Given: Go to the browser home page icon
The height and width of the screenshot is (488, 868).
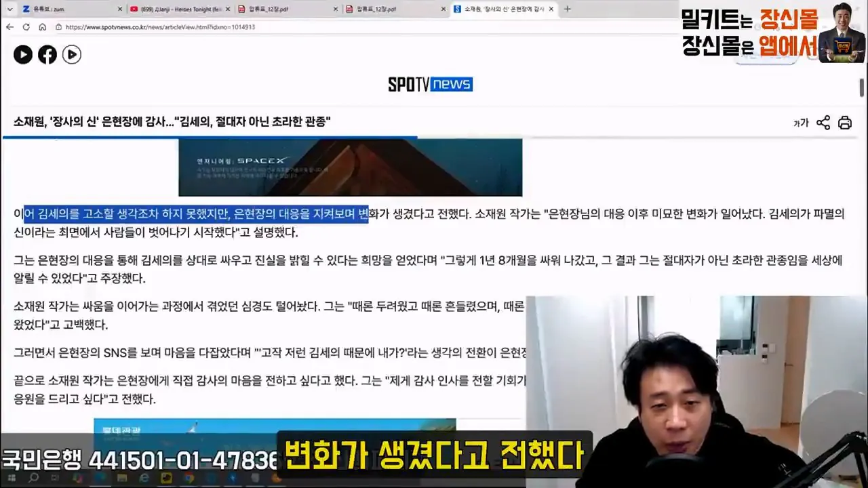Looking at the screenshot, I should coord(42,27).
